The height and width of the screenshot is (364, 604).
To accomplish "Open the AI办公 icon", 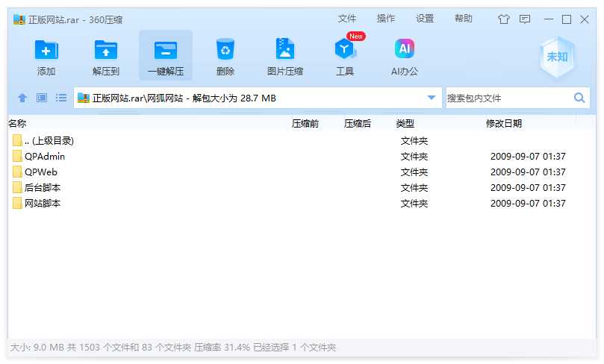I will click(405, 49).
